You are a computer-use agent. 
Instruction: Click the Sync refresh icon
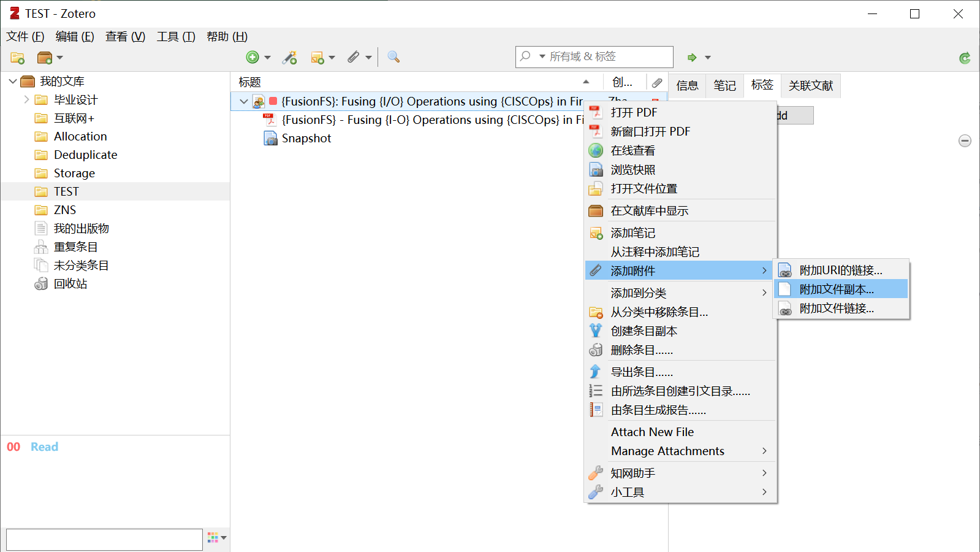(x=965, y=58)
